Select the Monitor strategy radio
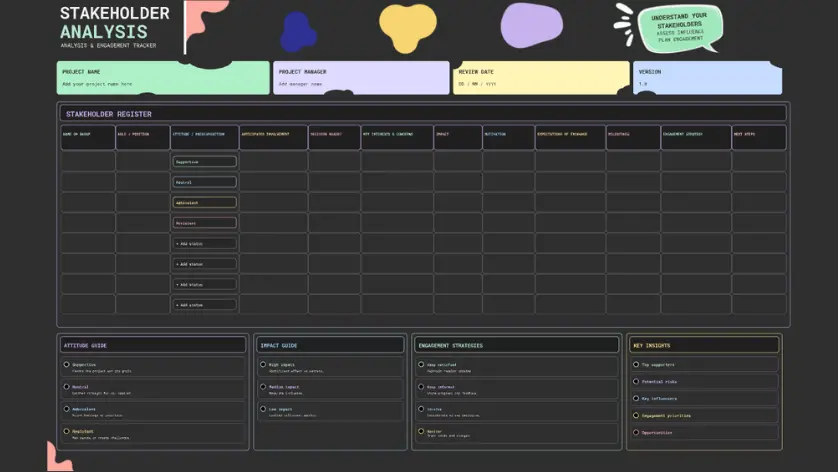Image resolution: width=838 pixels, height=472 pixels. [421, 431]
